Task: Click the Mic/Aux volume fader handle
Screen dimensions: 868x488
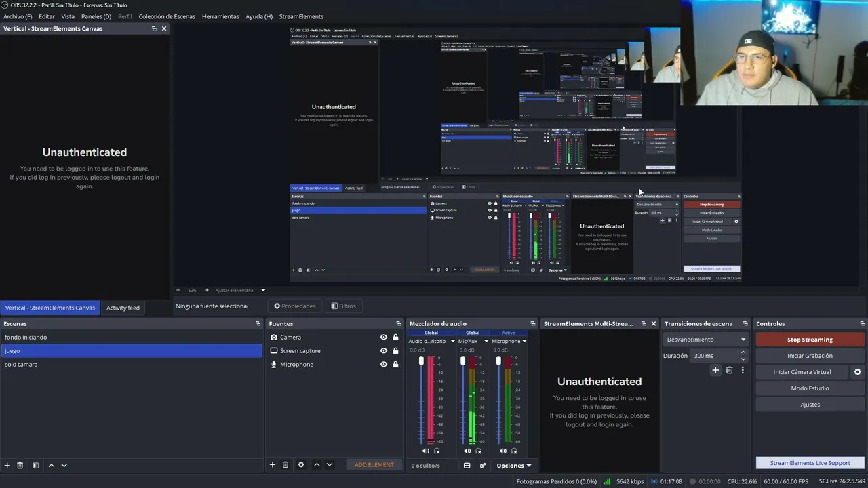Action: [462, 361]
